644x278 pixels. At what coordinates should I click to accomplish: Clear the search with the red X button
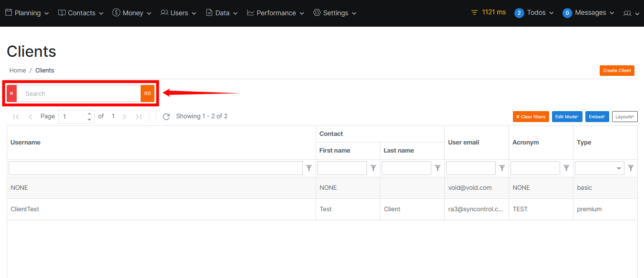click(11, 93)
